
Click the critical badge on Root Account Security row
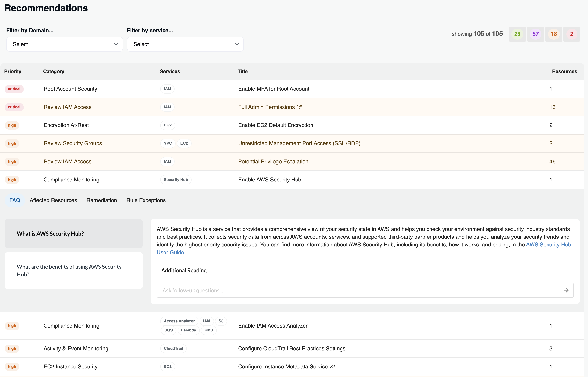[x=14, y=89]
